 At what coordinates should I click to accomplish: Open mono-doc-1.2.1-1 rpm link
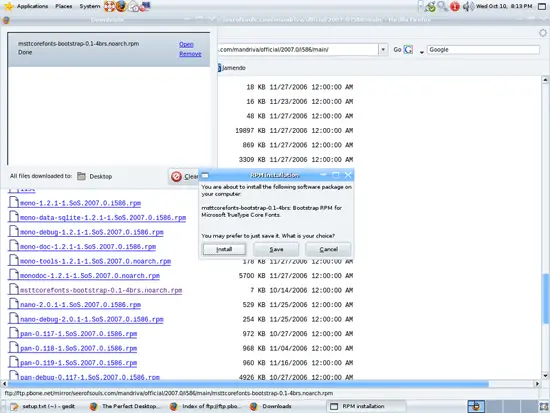click(88, 247)
